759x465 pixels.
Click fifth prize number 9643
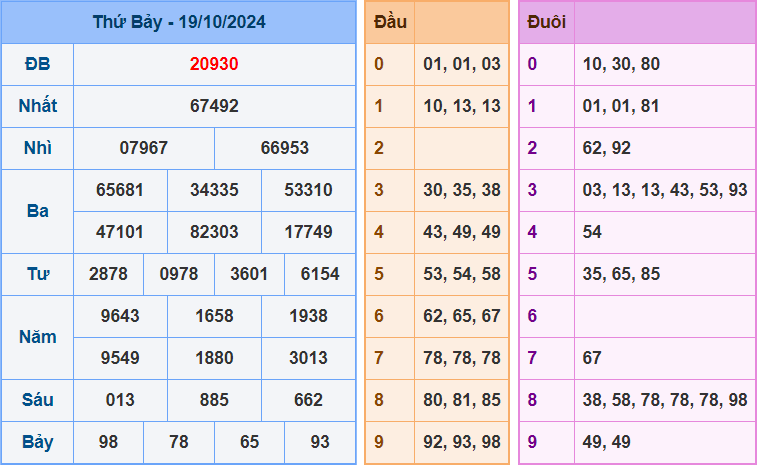tap(120, 316)
